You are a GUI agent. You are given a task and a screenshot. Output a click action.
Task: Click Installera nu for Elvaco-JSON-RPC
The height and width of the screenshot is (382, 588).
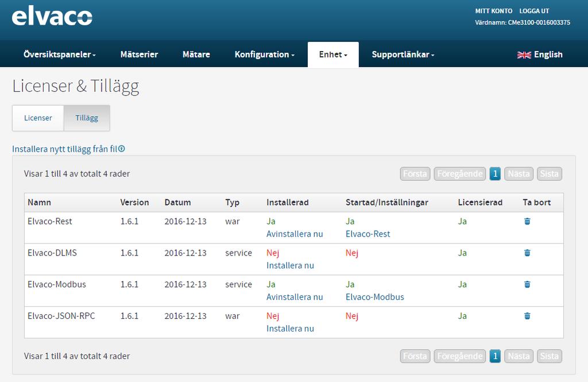coord(290,329)
